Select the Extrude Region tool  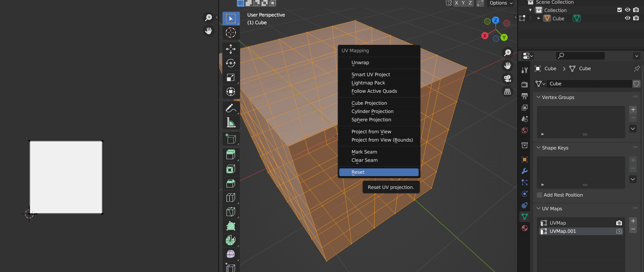click(x=231, y=155)
